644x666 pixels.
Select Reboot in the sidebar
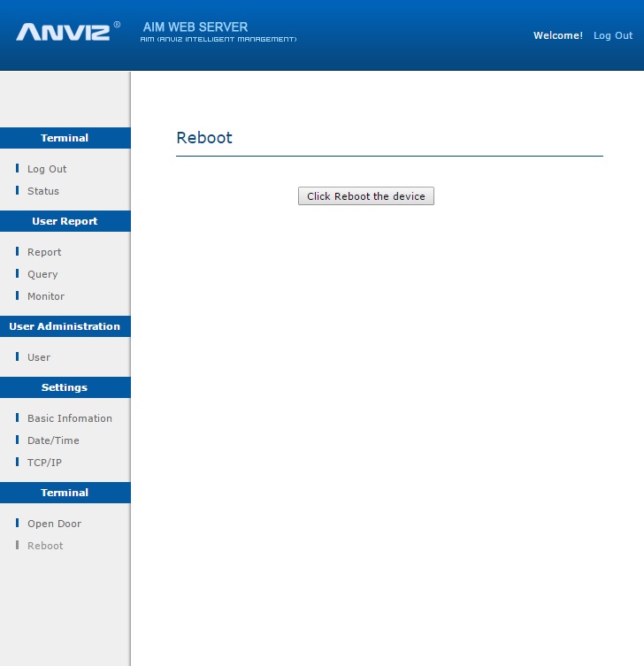point(45,546)
